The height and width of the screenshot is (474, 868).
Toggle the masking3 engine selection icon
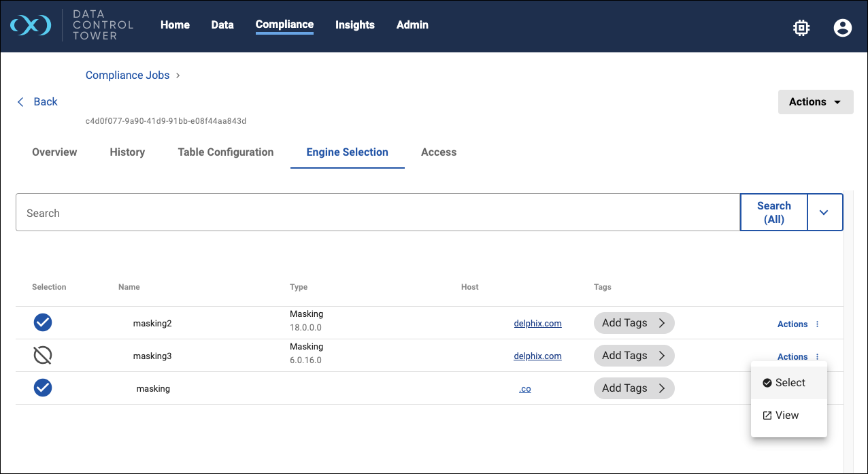click(43, 355)
